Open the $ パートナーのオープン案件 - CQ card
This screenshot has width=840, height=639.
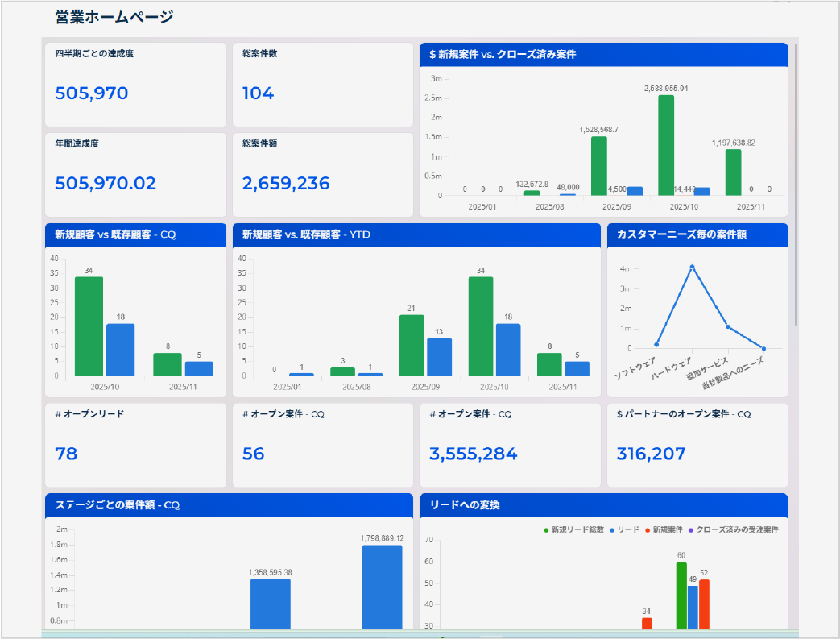(697, 445)
